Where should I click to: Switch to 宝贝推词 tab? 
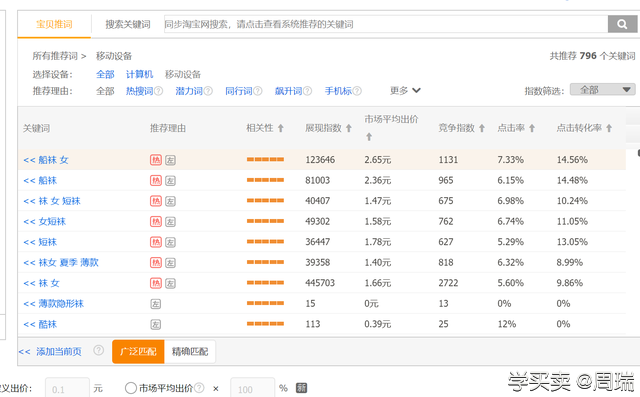54,24
